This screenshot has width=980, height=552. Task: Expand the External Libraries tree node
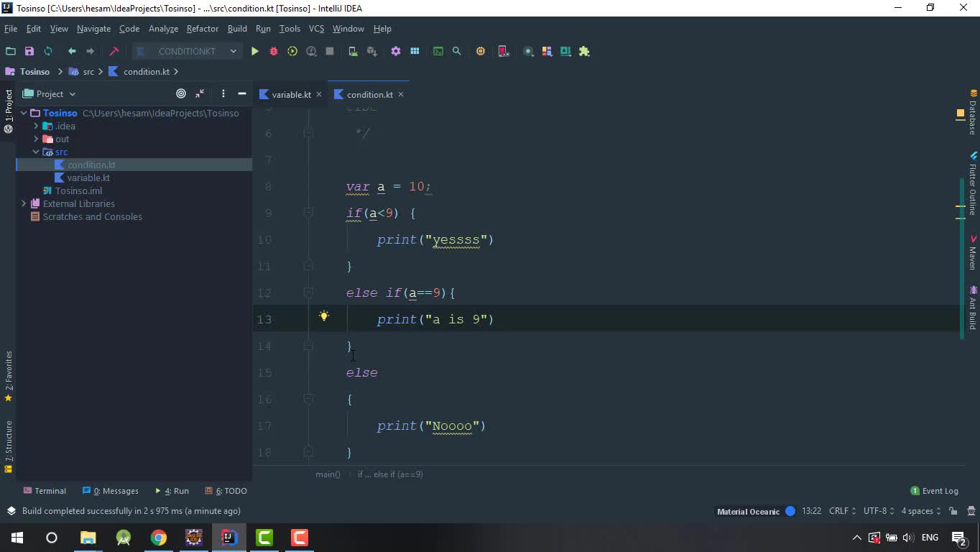(24, 203)
